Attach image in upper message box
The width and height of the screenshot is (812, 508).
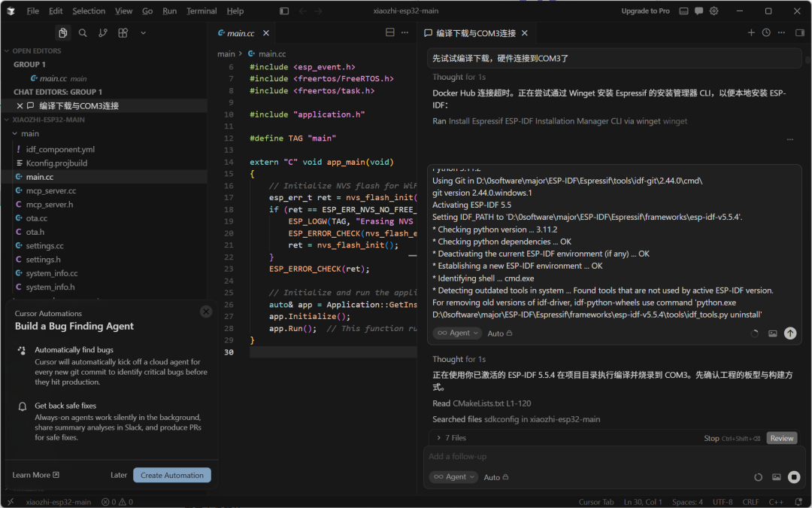click(x=773, y=333)
